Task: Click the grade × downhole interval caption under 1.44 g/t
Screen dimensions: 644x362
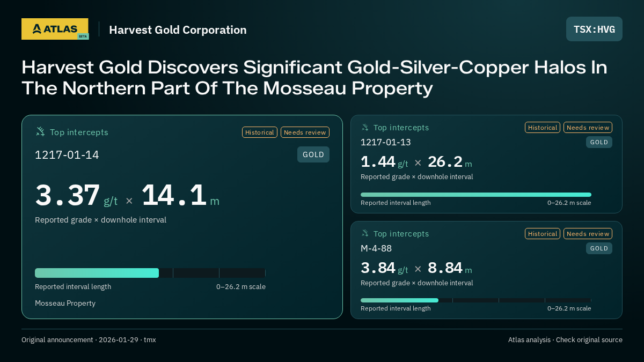Action: [417, 177]
